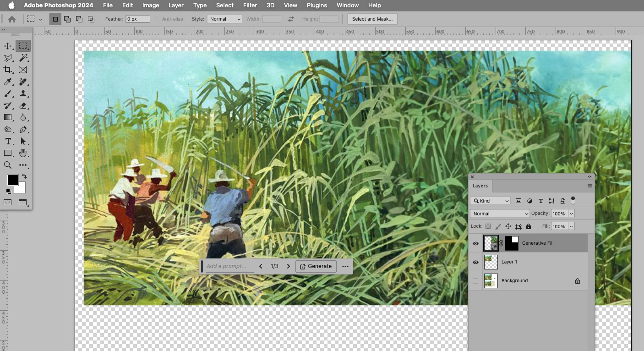Open the foreground black color swatch
The image size is (644, 351).
coord(12,180)
